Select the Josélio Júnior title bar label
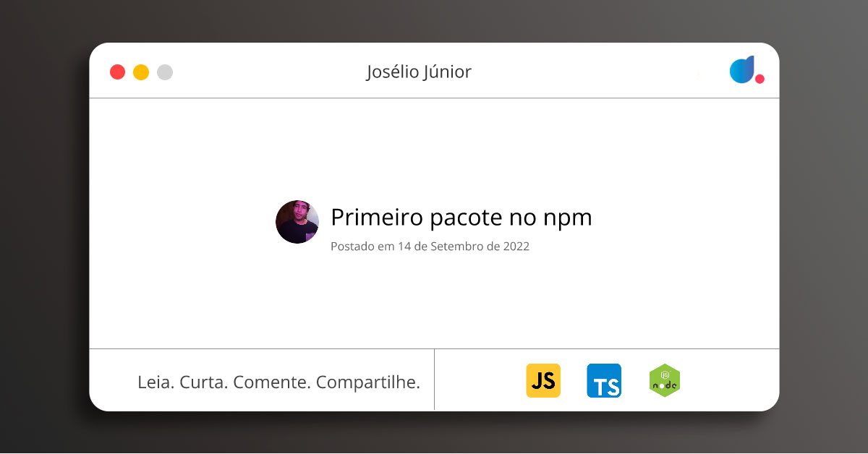This screenshot has height=454, width=868. [x=419, y=72]
